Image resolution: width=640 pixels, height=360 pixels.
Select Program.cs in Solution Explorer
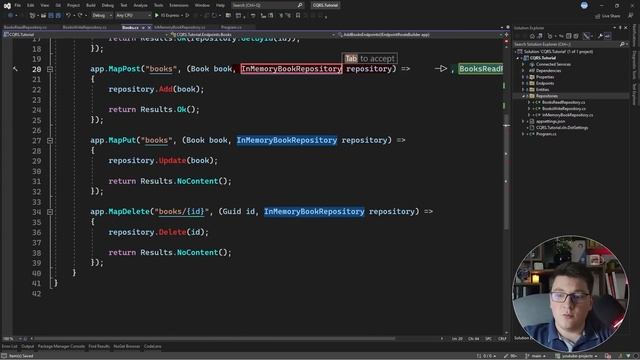[x=546, y=134]
